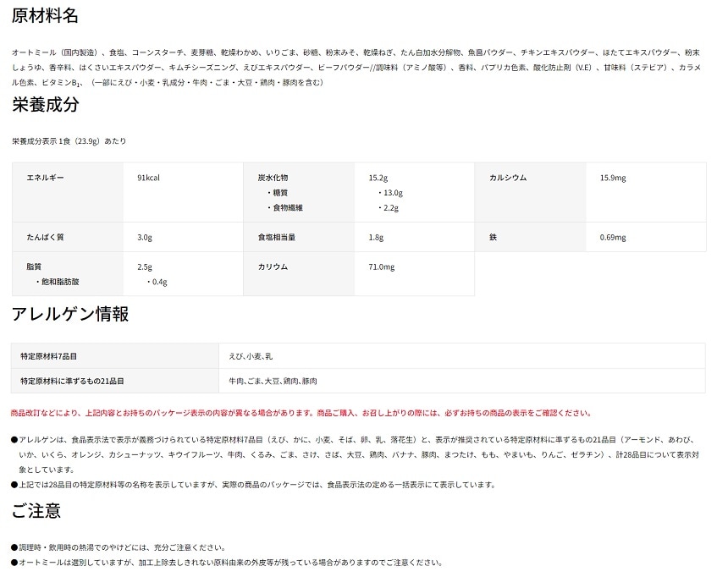
Task: Click the 15.9mg calcium value
Action: [x=612, y=178]
